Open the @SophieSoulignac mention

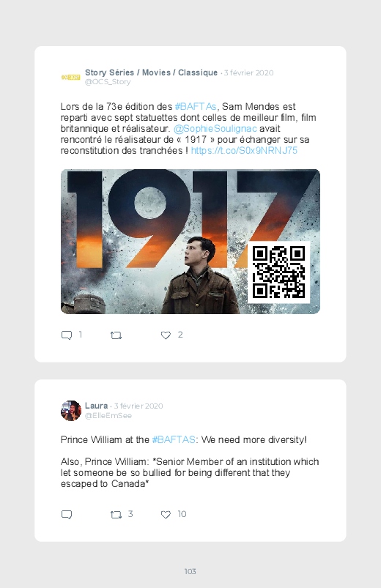(x=215, y=129)
